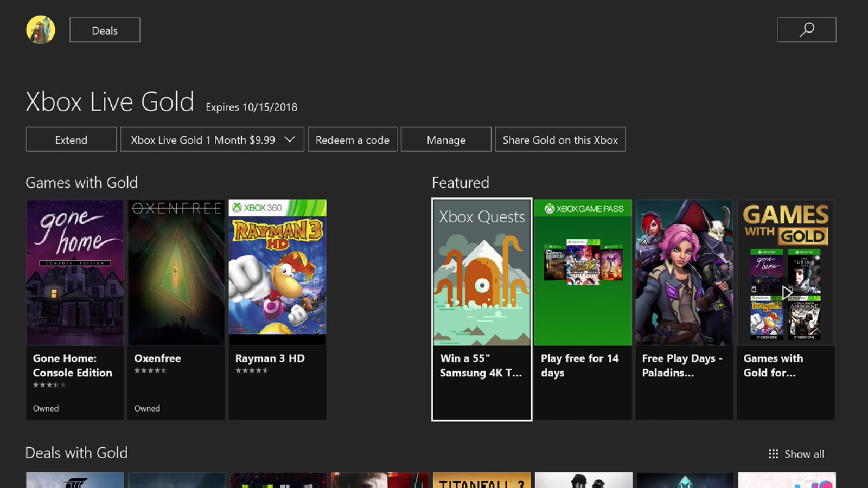Click the Deals with Gold heading
Image resolution: width=868 pixels, height=488 pixels.
pos(76,453)
